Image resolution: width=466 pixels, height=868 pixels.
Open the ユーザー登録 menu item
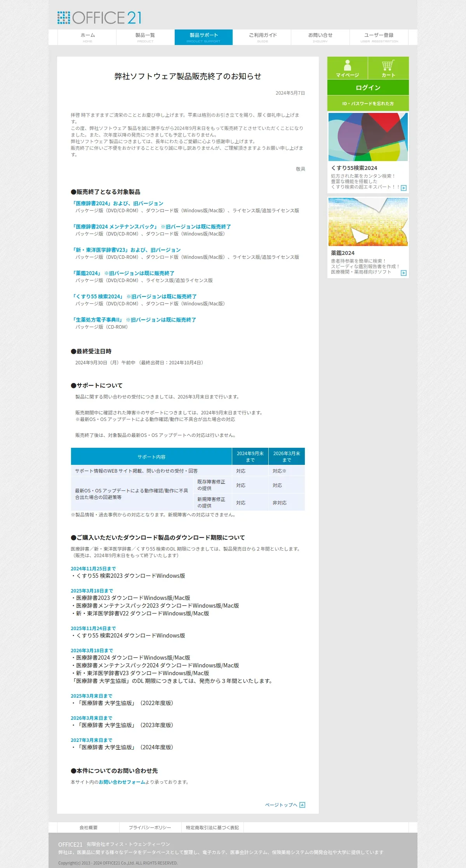tap(379, 37)
